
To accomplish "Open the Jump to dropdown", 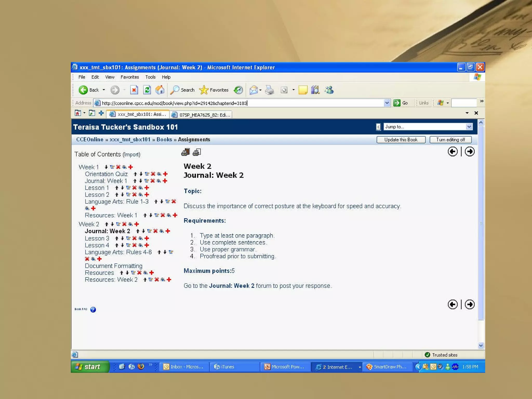I will pyautogui.click(x=428, y=127).
